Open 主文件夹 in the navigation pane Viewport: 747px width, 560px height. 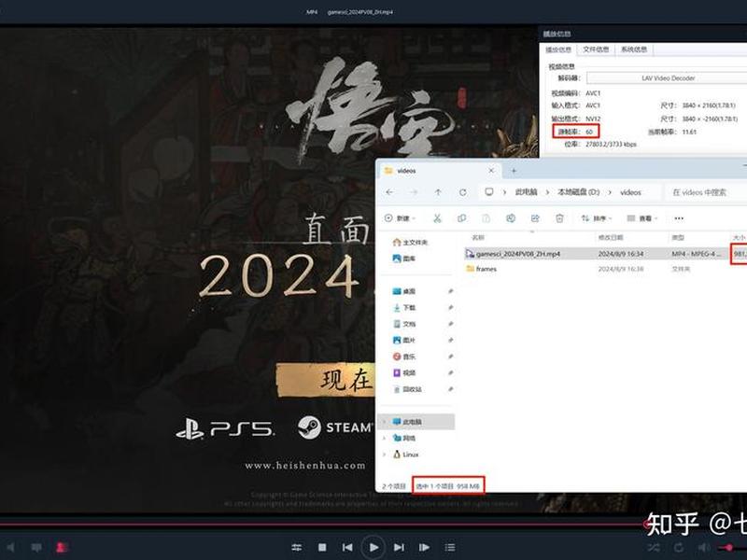(410, 243)
